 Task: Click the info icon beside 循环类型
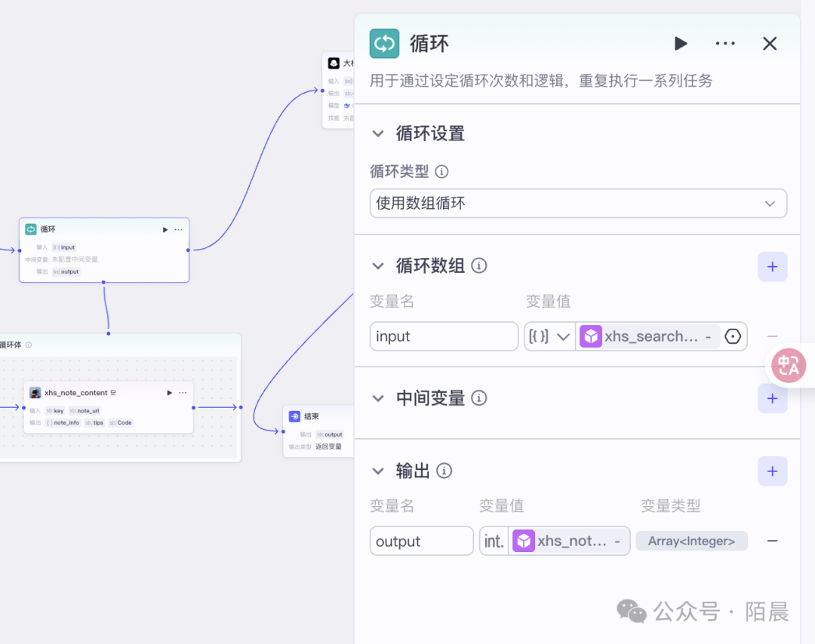(442, 172)
